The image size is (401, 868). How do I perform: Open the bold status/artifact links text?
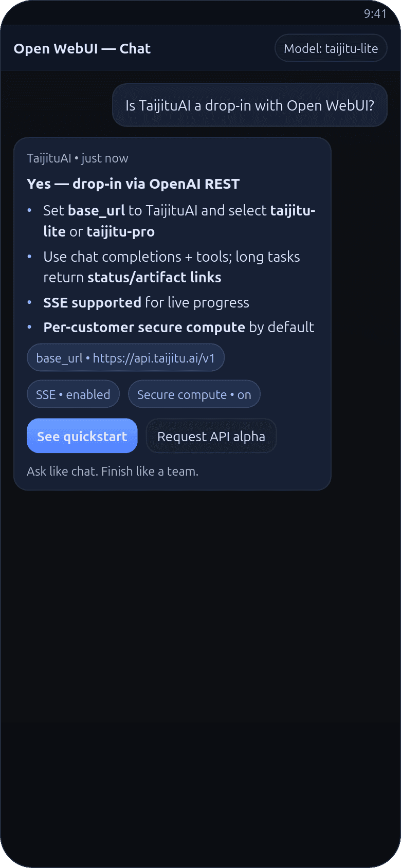154,278
